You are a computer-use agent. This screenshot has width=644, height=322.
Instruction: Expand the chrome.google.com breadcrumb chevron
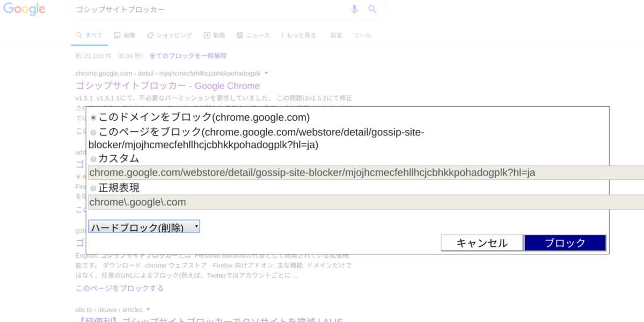(267, 74)
